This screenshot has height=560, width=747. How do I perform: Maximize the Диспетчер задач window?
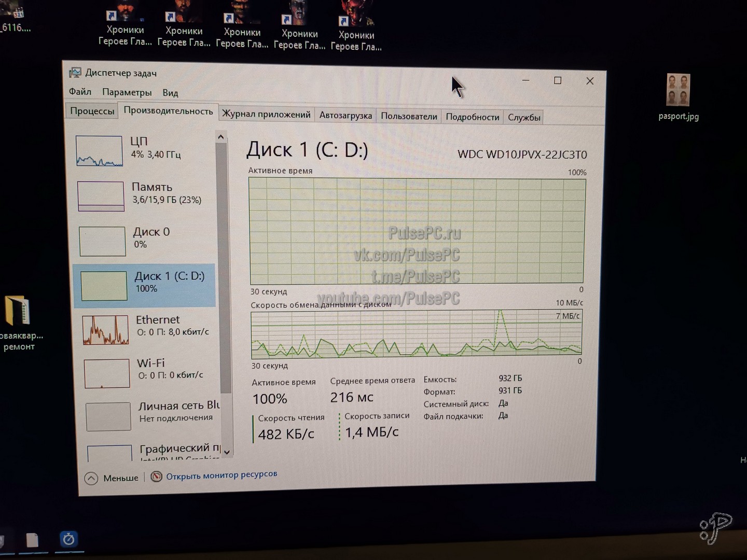[558, 80]
